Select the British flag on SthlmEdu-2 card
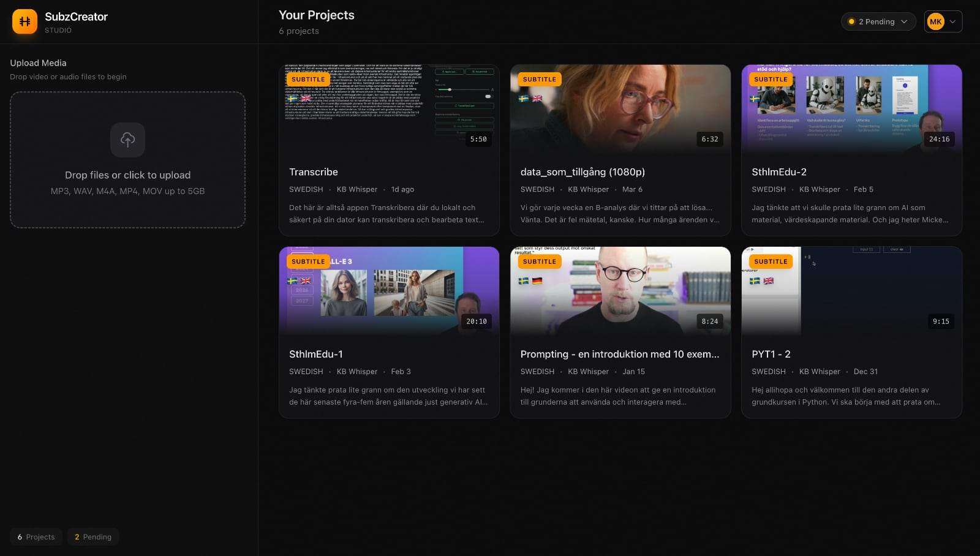Viewport: 980px width, 556px height. 770,98
